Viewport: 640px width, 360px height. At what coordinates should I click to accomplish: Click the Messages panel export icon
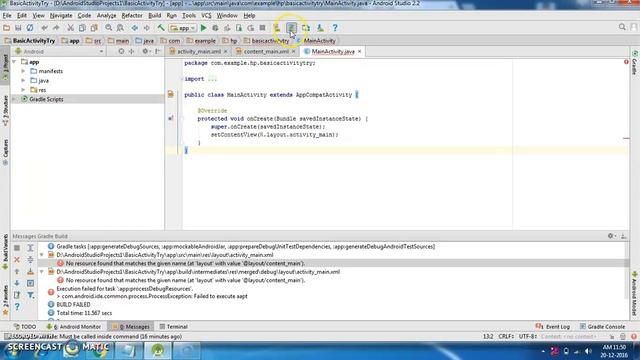(x=17, y=295)
